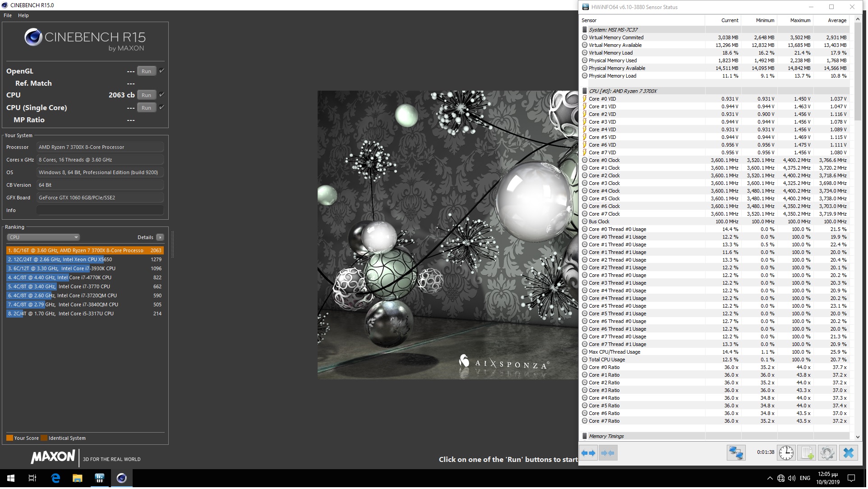Expand ranking Details arrow button

tap(160, 238)
